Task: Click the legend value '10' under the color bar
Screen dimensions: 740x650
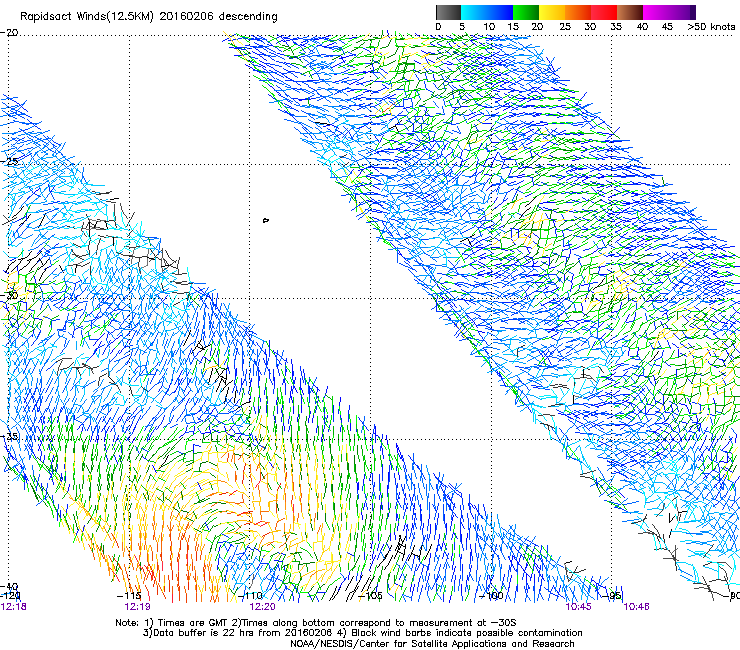Action: pyautogui.click(x=489, y=27)
